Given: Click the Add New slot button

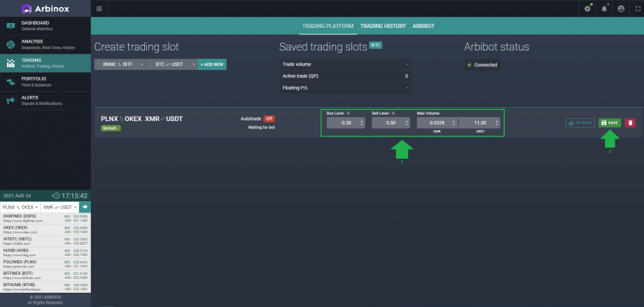Looking at the screenshot, I should pyautogui.click(x=212, y=64).
